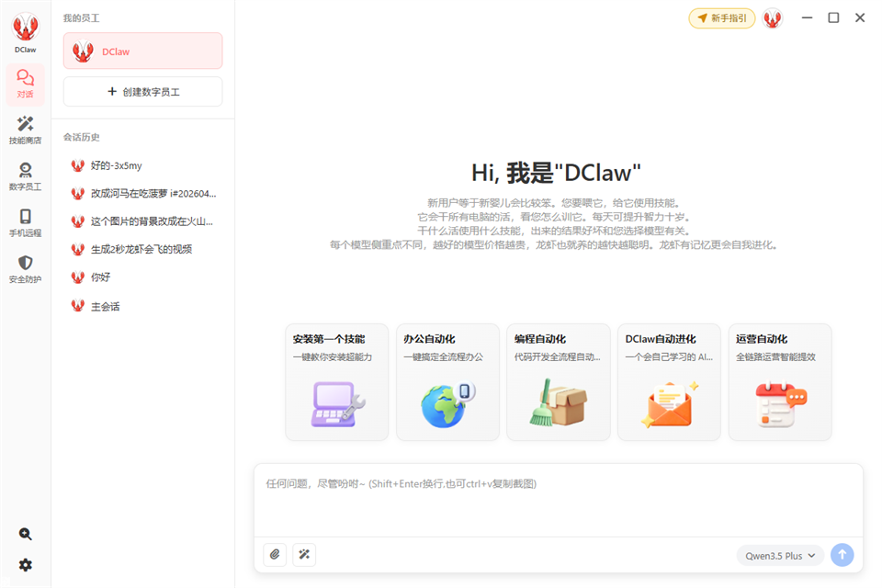This screenshot has height=588, width=882.
Task: Click the globe illustration in 办公自动化 card
Action: 447,404
